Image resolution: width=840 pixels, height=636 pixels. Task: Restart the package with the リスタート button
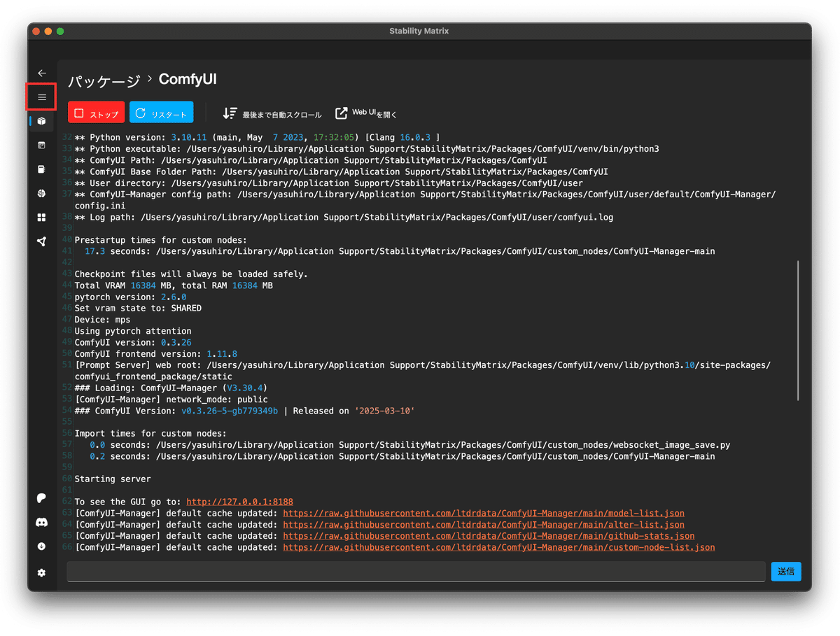click(x=161, y=113)
